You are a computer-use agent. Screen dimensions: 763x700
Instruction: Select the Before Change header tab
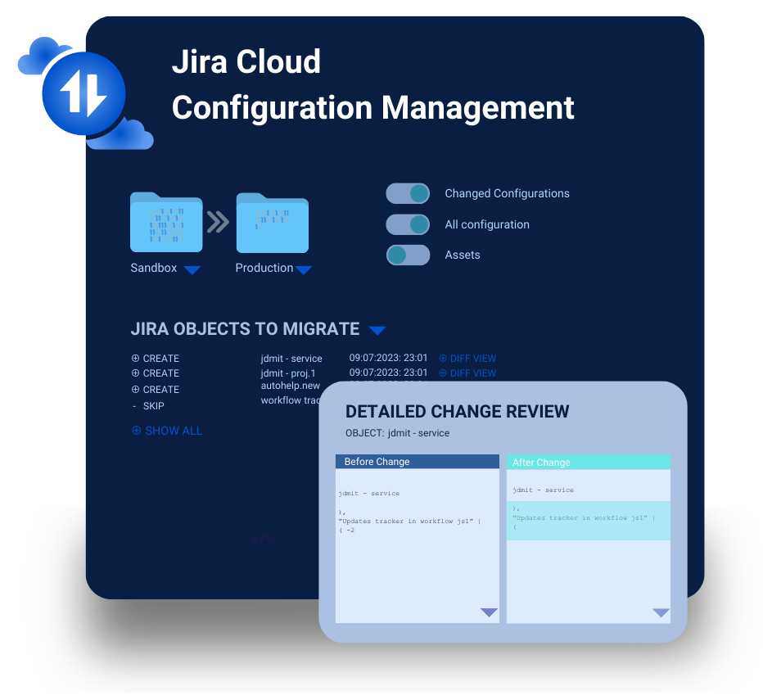(x=418, y=462)
